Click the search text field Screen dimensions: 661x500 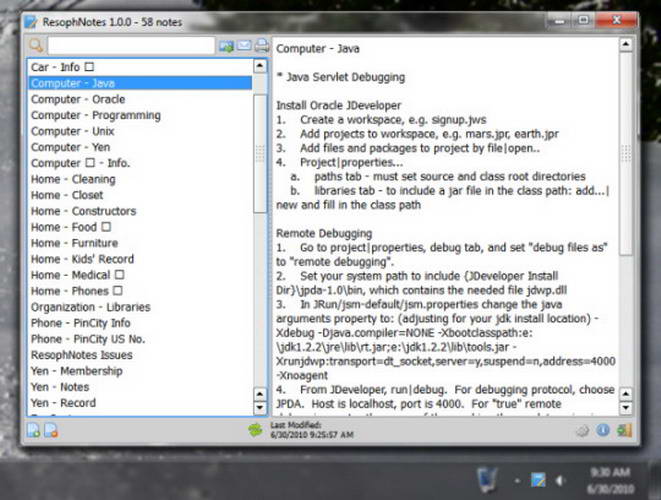click(131, 45)
